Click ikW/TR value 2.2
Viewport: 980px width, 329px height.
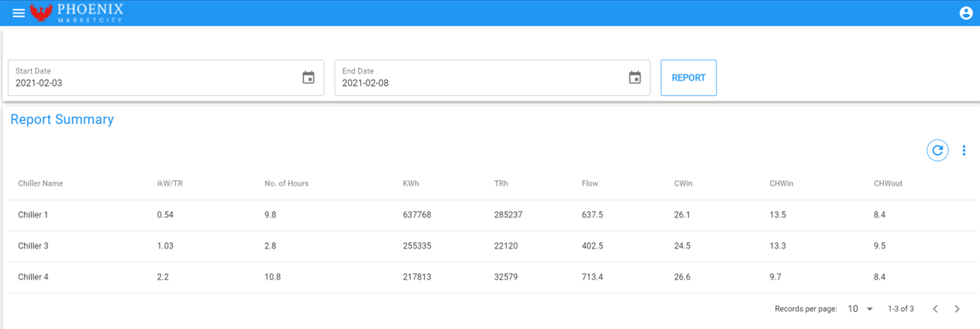(162, 276)
